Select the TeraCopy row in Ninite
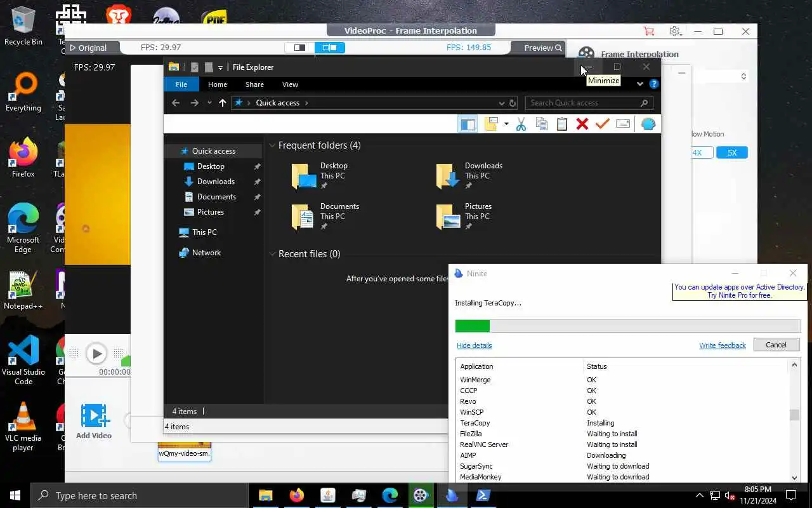Screen dimensions: 812x508 pos(622,423)
